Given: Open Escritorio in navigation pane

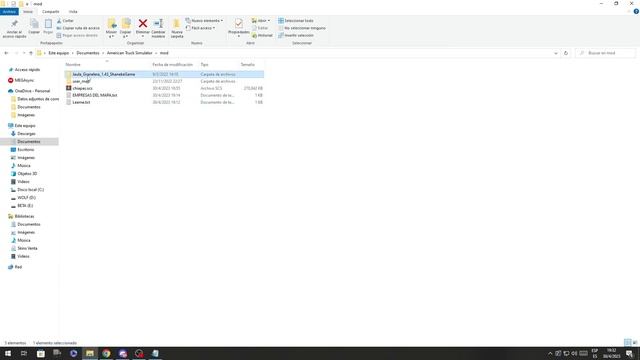Looking at the screenshot, I should 26,149.
